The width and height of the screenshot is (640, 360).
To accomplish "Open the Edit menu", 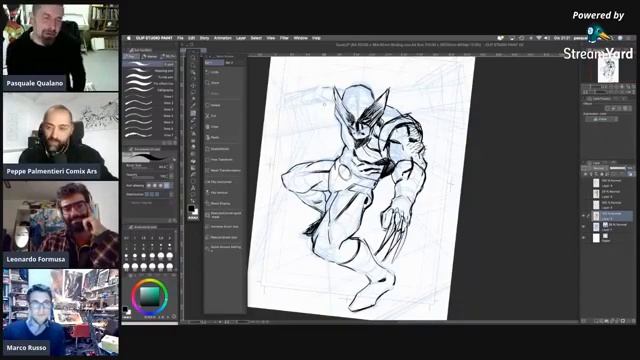I will pos(191,38).
